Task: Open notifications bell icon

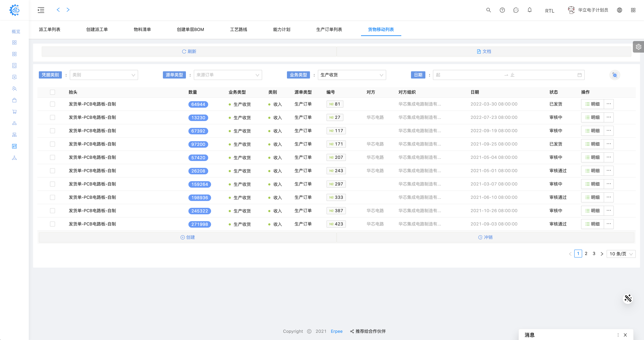Action: click(529, 10)
